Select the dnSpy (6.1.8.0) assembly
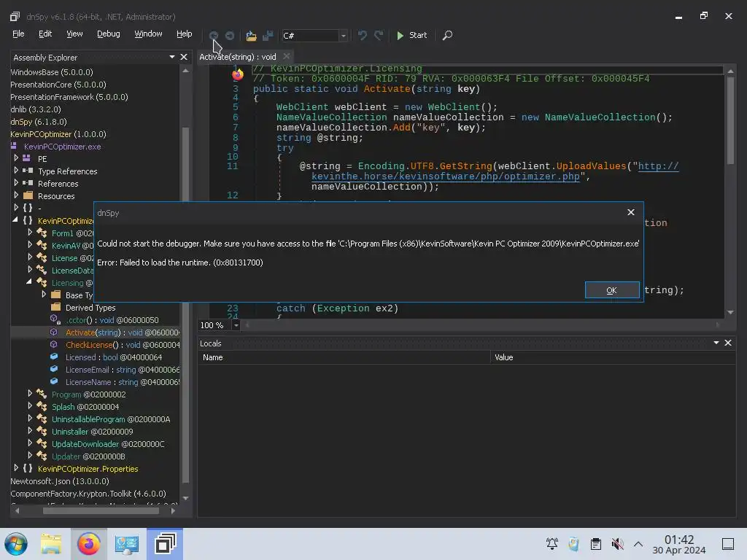The height and width of the screenshot is (560, 747). click(x=39, y=122)
